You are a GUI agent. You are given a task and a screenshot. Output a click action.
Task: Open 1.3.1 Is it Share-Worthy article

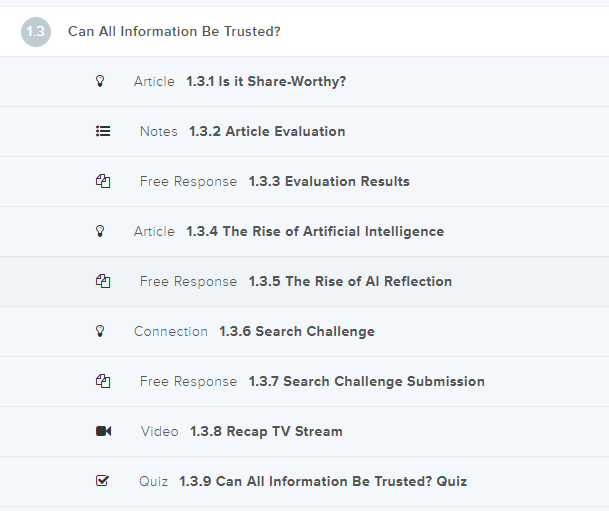266,81
